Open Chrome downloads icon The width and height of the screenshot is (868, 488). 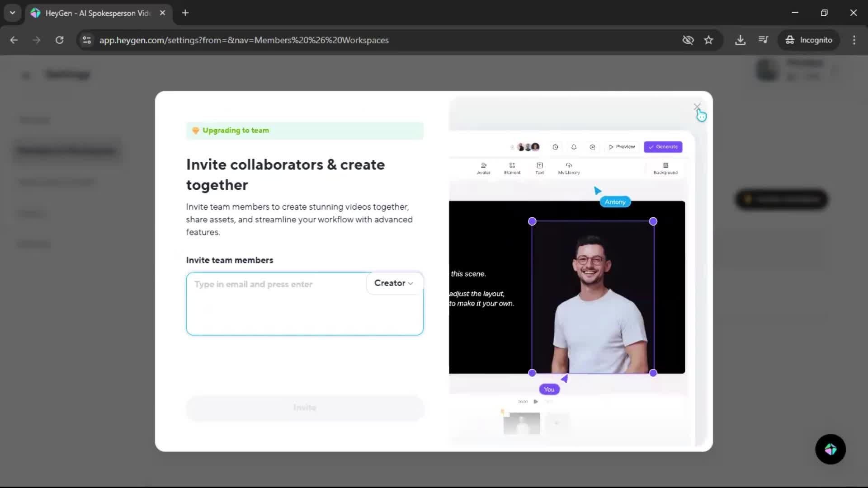[740, 40]
